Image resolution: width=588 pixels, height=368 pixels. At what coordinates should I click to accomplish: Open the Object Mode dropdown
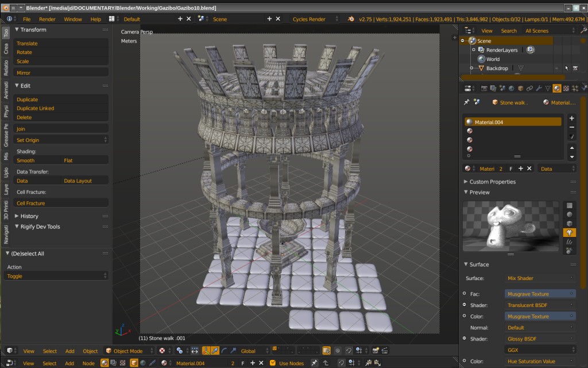129,351
